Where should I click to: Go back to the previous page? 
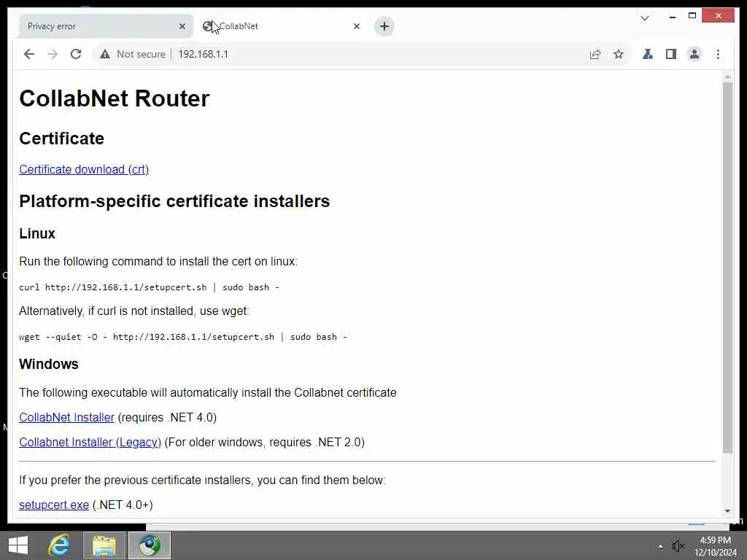point(29,54)
